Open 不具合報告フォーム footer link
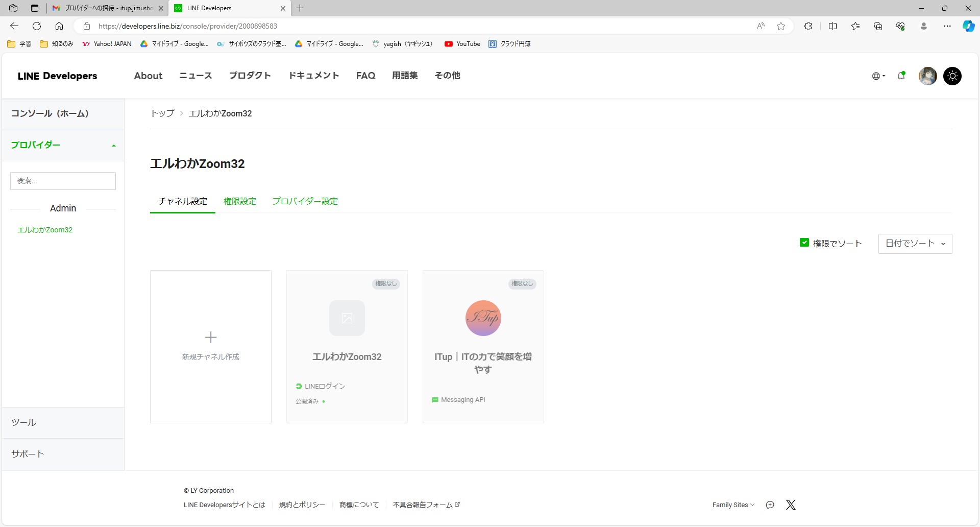 pyautogui.click(x=426, y=505)
